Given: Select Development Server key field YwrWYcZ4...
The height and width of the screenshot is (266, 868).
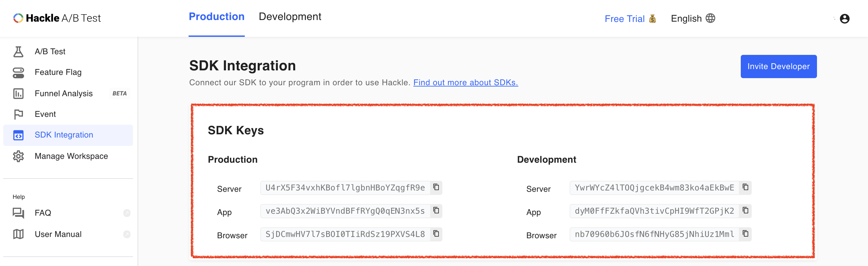Looking at the screenshot, I should [x=654, y=188].
